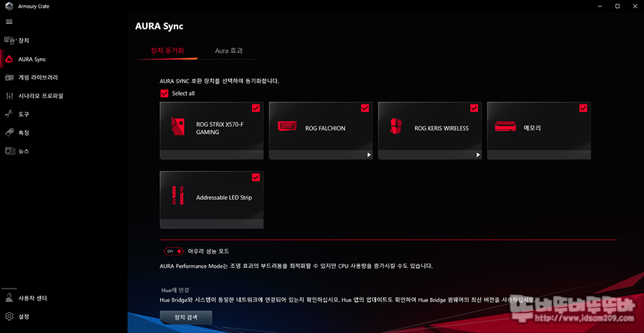Uncheck the ROG KERIS WIRELESS checkbox
Viewport: 644px width, 333px height.
pyautogui.click(x=474, y=107)
